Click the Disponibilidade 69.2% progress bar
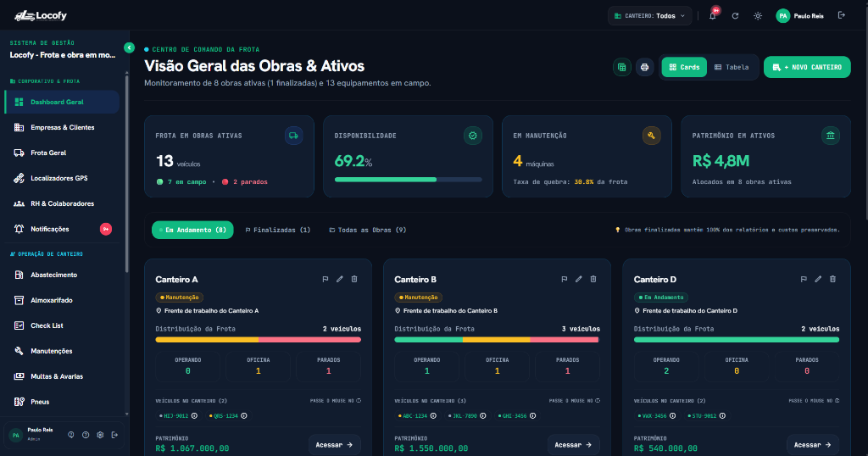Image resolution: width=868 pixels, height=456 pixels. (x=408, y=180)
